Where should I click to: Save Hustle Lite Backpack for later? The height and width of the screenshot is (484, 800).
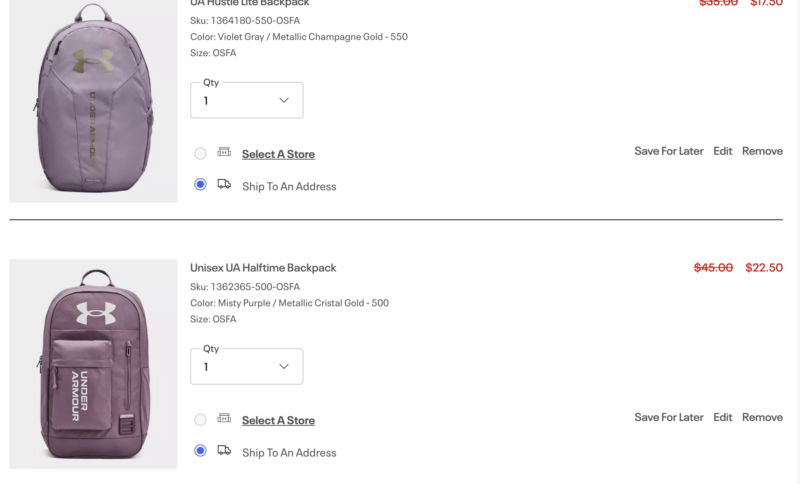668,151
